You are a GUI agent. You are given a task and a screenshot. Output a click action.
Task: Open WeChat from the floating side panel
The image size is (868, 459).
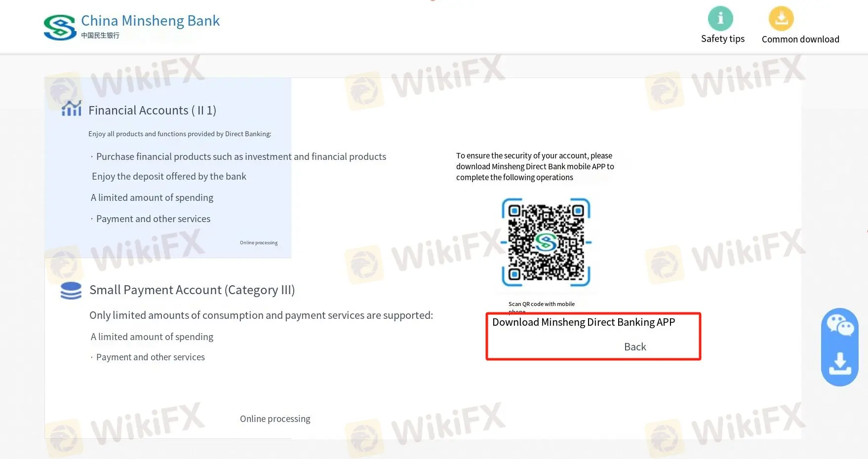click(840, 325)
